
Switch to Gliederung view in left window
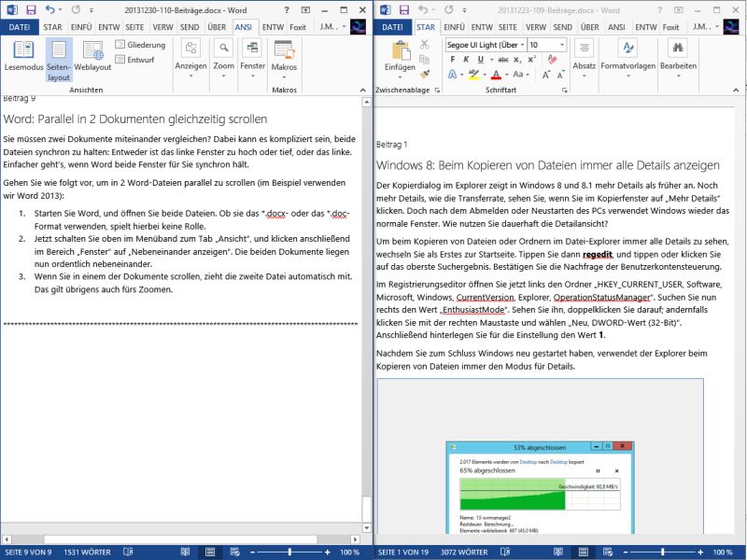pos(141,45)
